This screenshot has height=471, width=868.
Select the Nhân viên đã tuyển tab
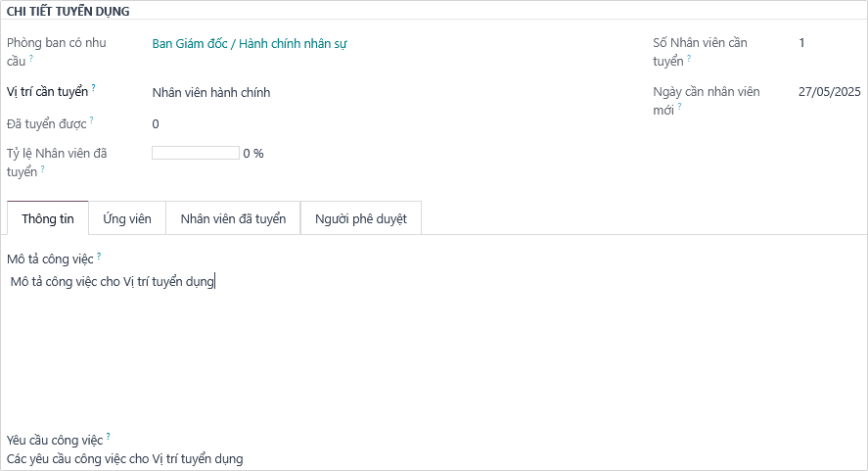click(x=233, y=218)
